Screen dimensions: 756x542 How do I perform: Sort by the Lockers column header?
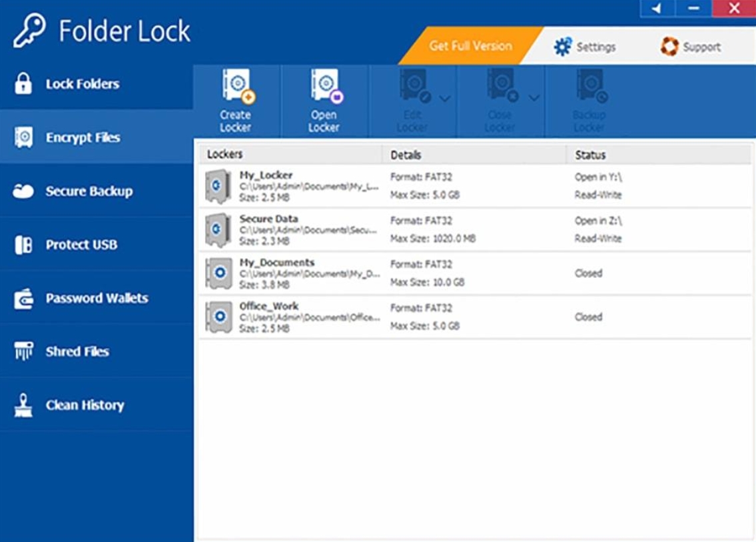(290, 155)
